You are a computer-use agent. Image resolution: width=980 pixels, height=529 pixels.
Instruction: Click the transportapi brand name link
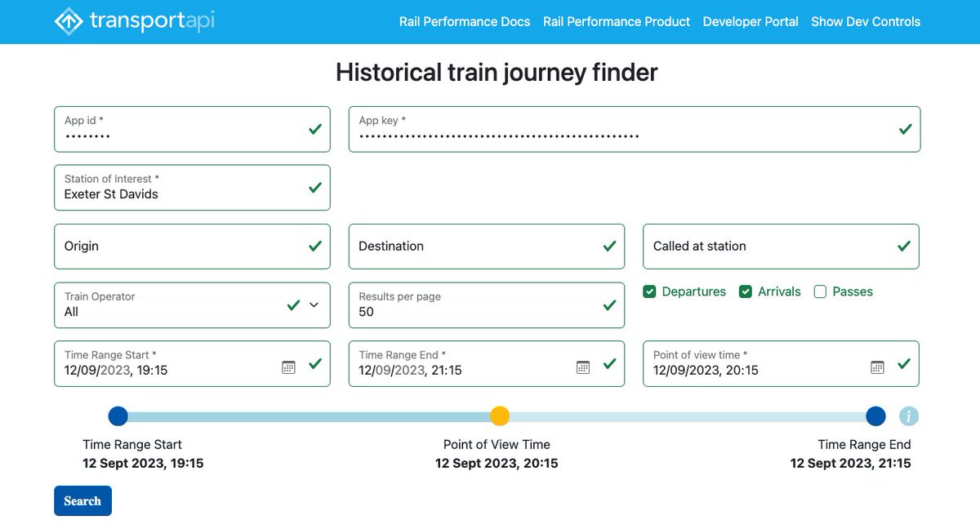(x=152, y=22)
